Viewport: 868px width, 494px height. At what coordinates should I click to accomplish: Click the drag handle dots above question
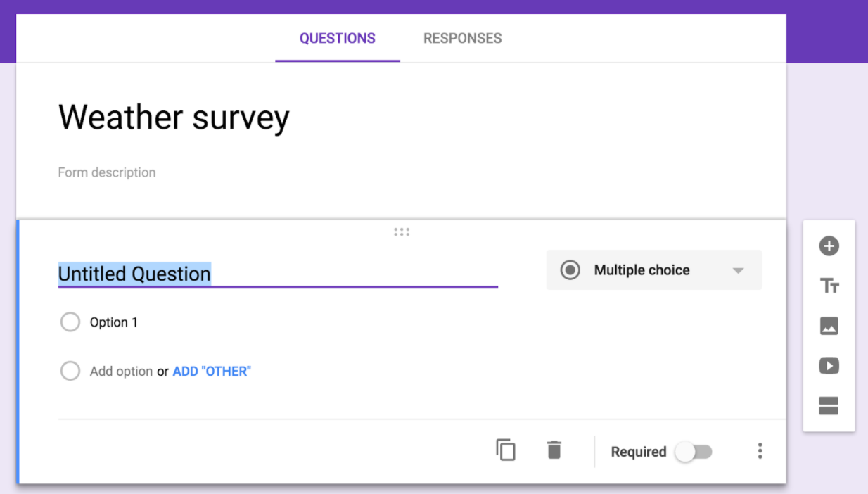click(402, 232)
